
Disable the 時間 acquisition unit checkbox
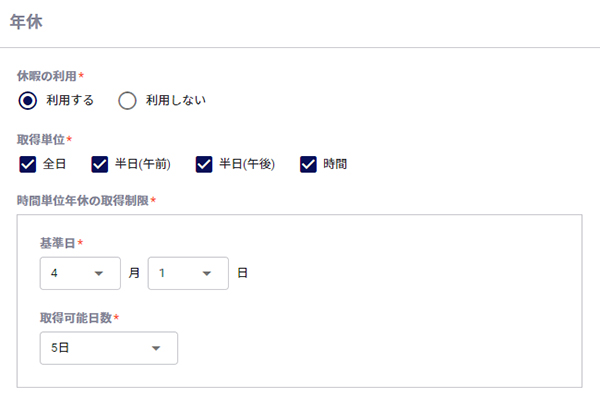(308, 165)
